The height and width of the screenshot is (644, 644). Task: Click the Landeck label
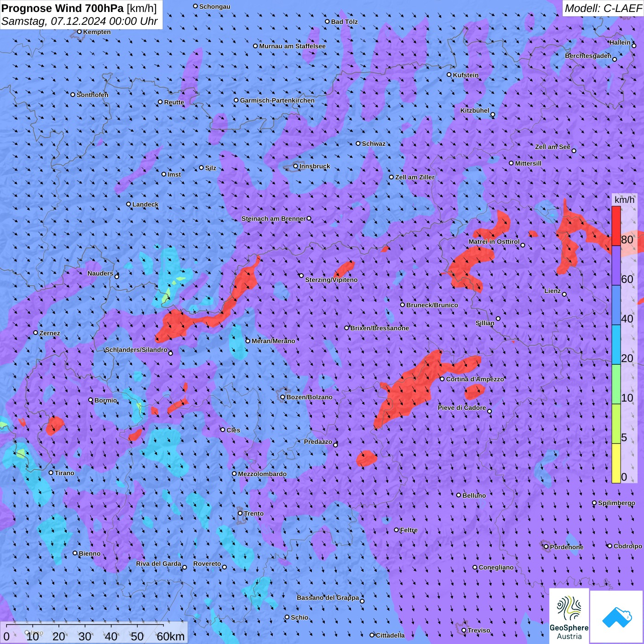tap(145, 204)
